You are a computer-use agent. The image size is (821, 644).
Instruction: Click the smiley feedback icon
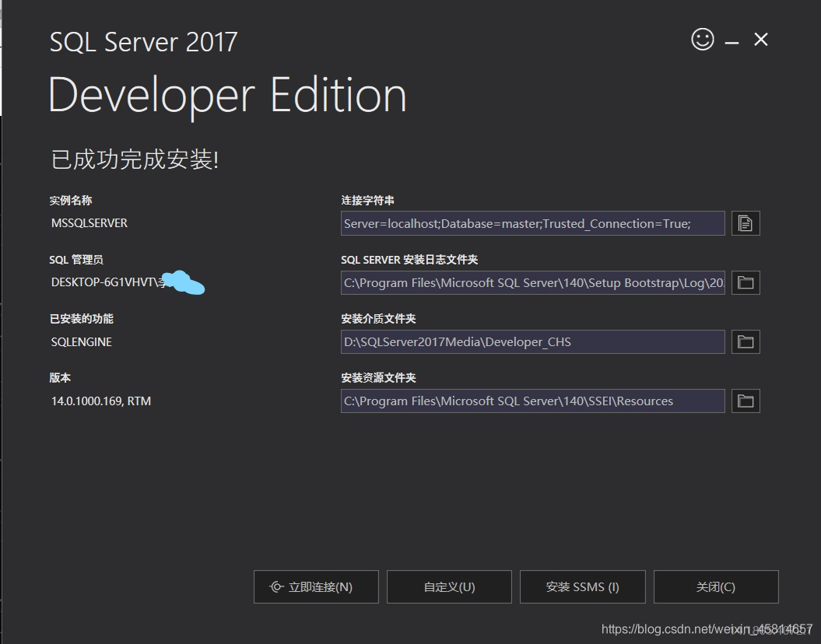tap(702, 39)
